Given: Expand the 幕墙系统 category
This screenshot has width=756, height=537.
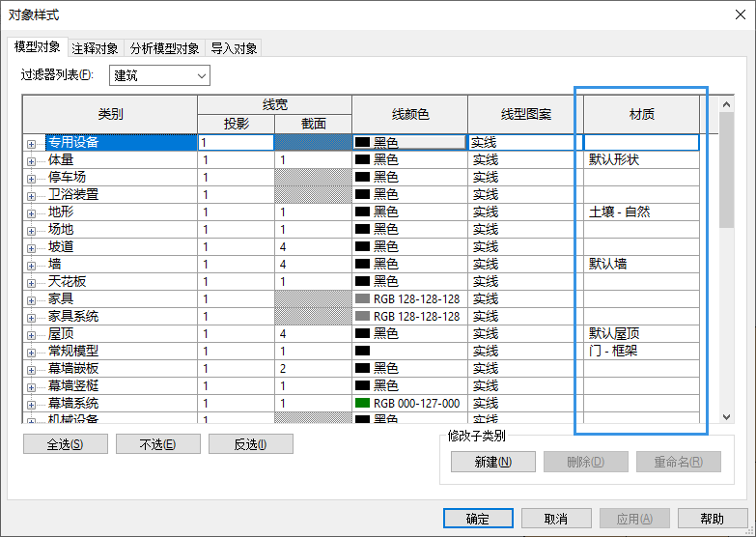Looking at the screenshot, I should pyautogui.click(x=31, y=405).
